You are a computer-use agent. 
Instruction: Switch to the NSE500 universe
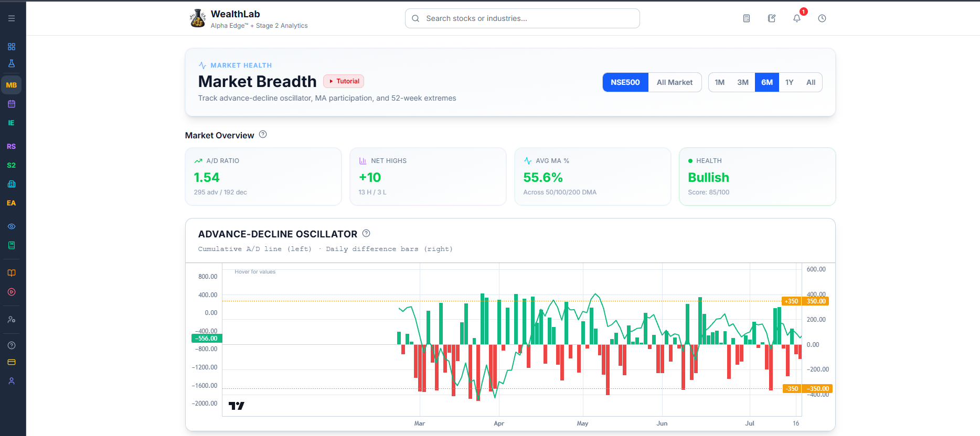pos(625,82)
